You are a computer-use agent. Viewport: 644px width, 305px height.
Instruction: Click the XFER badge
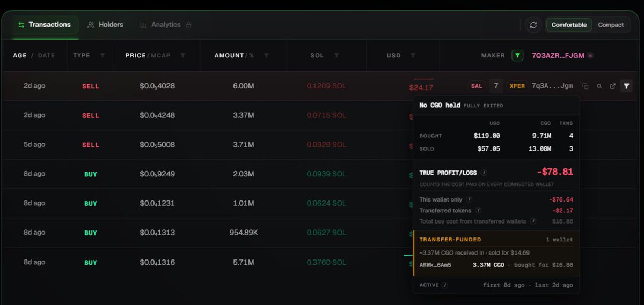(517, 86)
